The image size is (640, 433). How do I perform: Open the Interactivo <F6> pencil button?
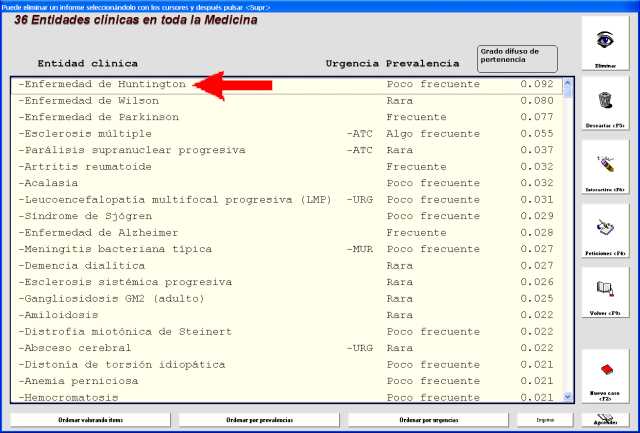605,167
